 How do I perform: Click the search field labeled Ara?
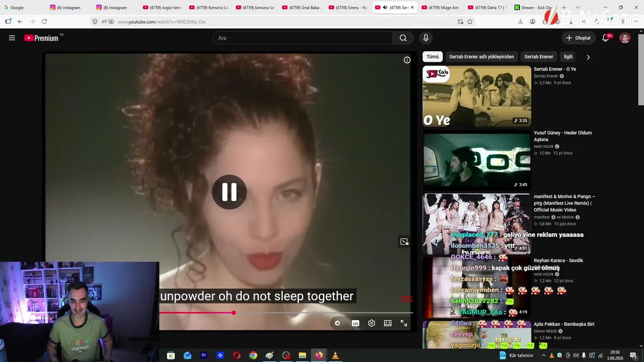pyautogui.click(x=303, y=38)
